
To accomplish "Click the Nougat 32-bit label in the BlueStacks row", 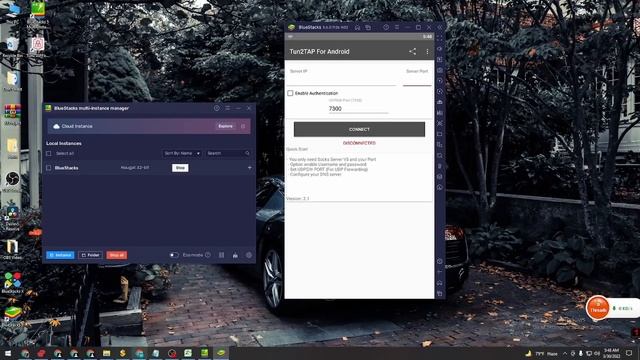I will (x=135, y=168).
